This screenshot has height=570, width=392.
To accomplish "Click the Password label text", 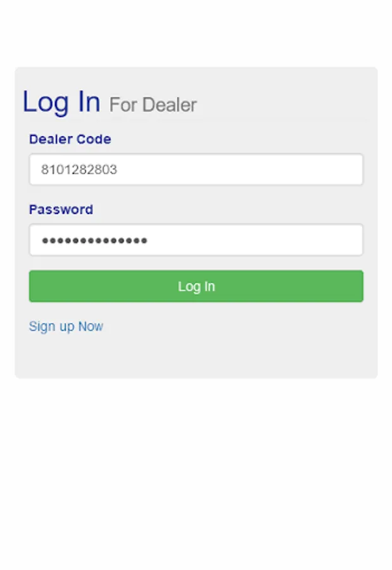I will 61,210.
